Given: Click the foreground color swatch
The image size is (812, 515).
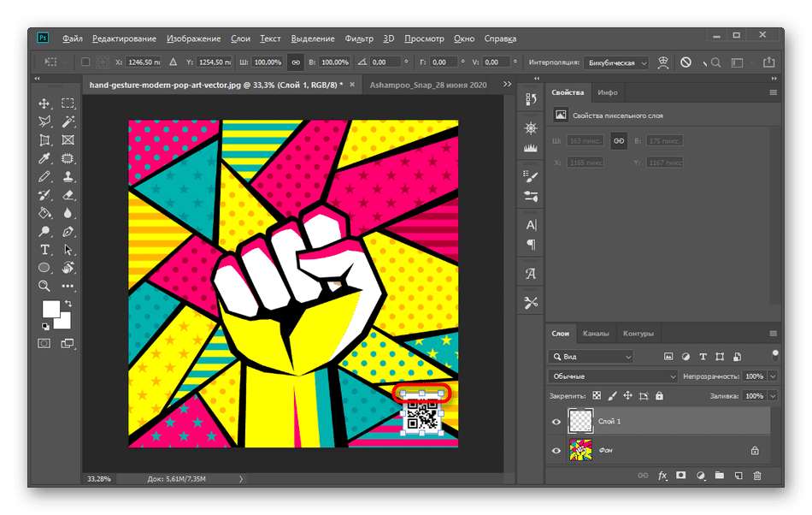Looking at the screenshot, I should (50, 310).
